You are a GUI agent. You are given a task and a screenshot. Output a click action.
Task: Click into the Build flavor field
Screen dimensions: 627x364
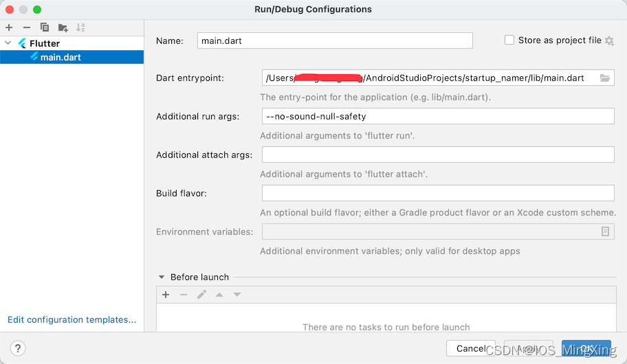tap(438, 194)
